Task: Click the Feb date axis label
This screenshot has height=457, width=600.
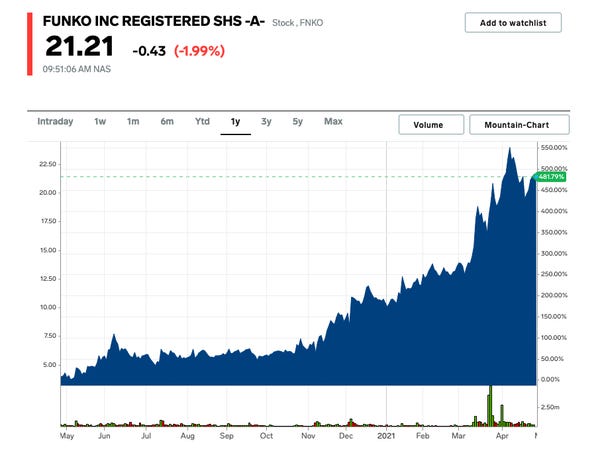Action: point(422,436)
